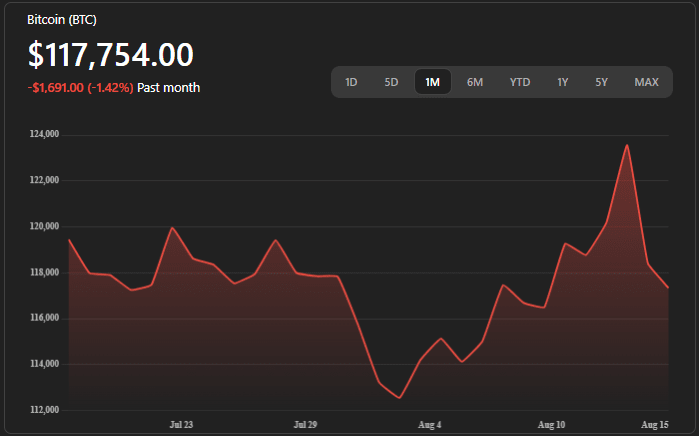Click the Aug 4 date label
This screenshot has height=436, width=699.
click(429, 425)
